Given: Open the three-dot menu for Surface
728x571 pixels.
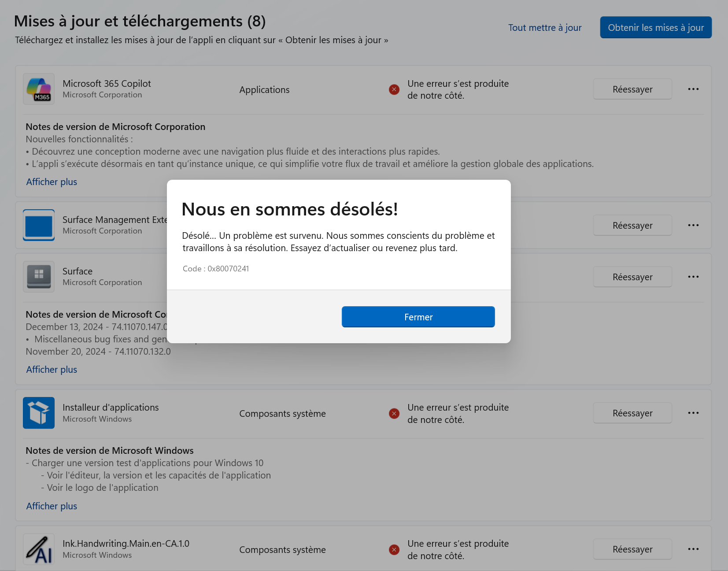Looking at the screenshot, I should click(693, 277).
